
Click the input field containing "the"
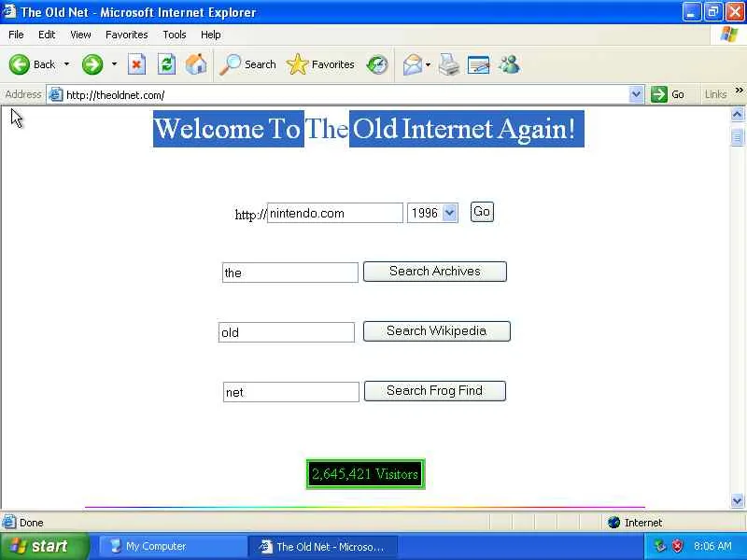290,273
